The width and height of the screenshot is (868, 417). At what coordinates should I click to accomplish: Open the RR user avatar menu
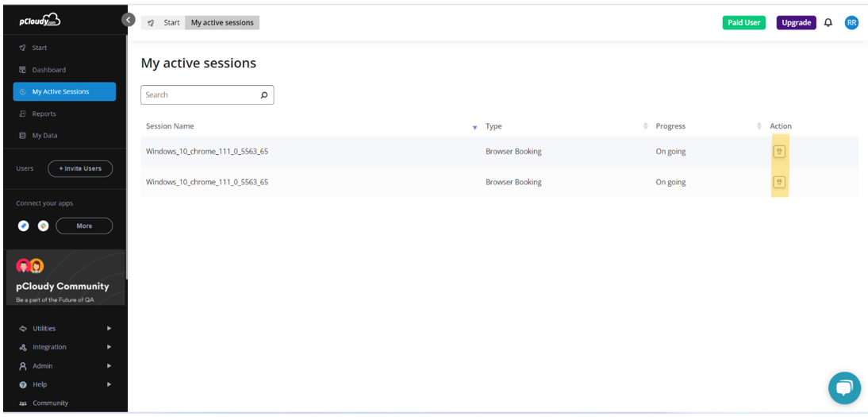(x=851, y=23)
